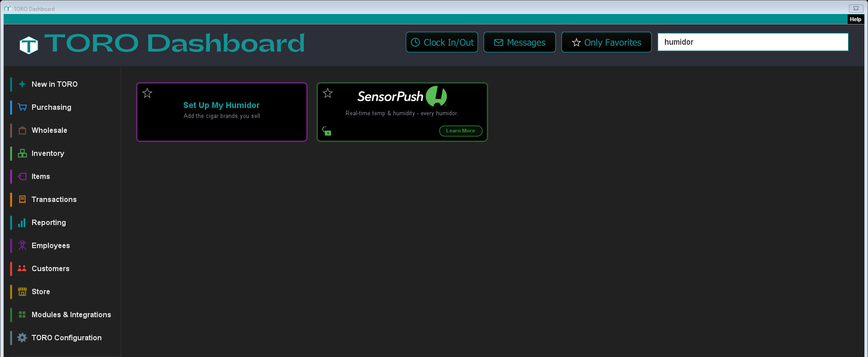Go to Employees section
The width and height of the screenshot is (868, 357).
click(51, 245)
